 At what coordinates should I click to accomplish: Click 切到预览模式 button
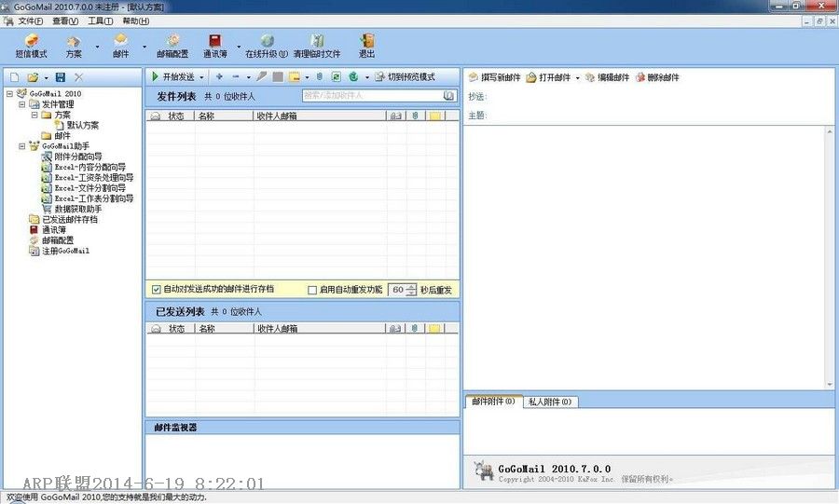[406, 77]
